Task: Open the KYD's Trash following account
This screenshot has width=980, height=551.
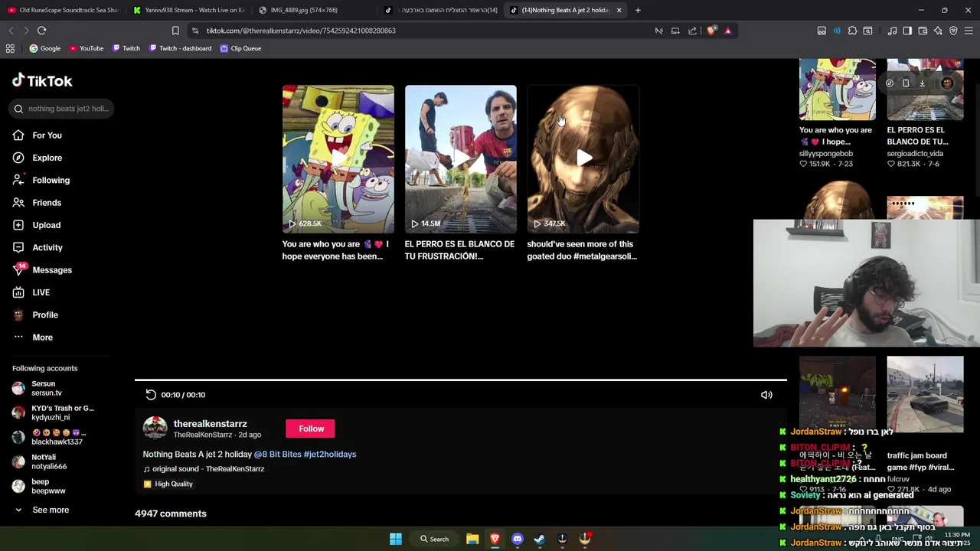Action: pos(53,413)
